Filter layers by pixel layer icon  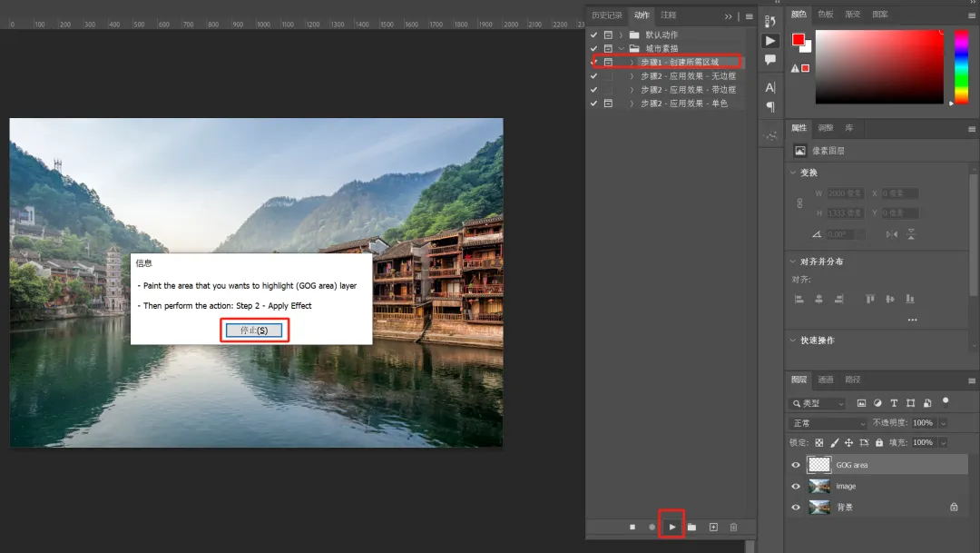click(861, 403)
